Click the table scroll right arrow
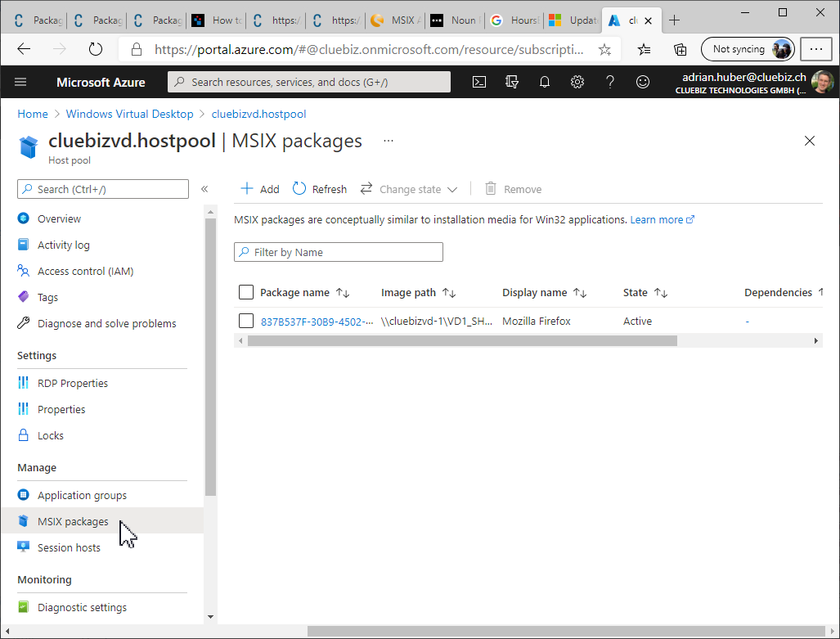The width and height of the screenshot is (840, 639). [816, 341]
